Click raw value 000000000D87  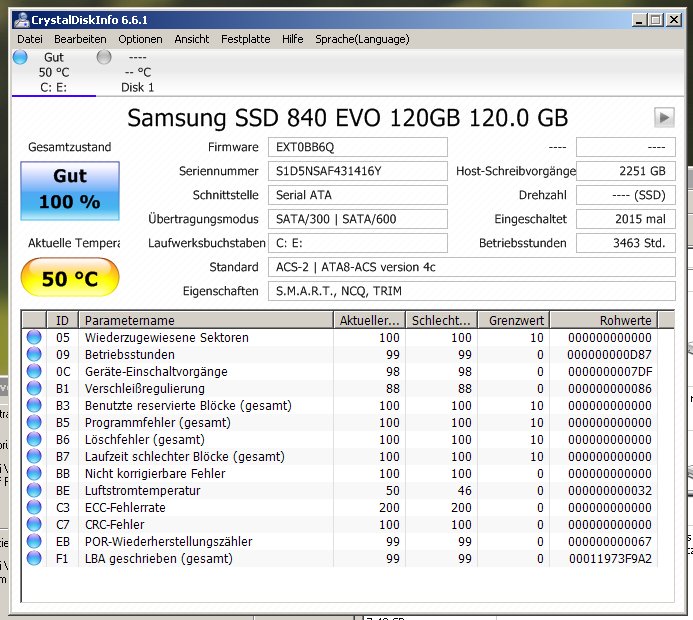[x=610, y=354]
